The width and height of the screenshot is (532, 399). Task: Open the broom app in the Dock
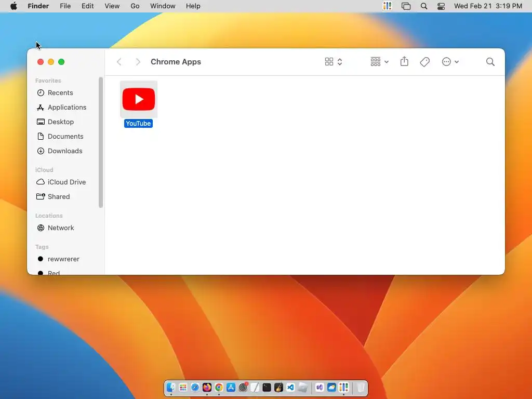278,387
